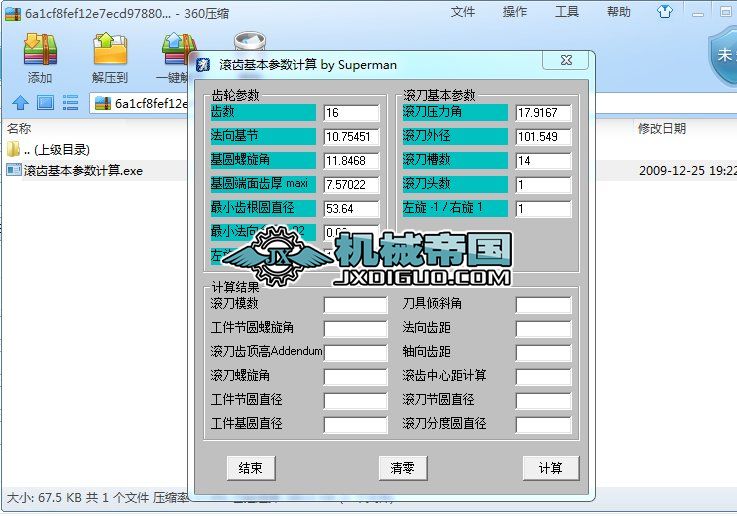Click the 2009-12-25 date cell
The image size is (737, 516).
687,170
